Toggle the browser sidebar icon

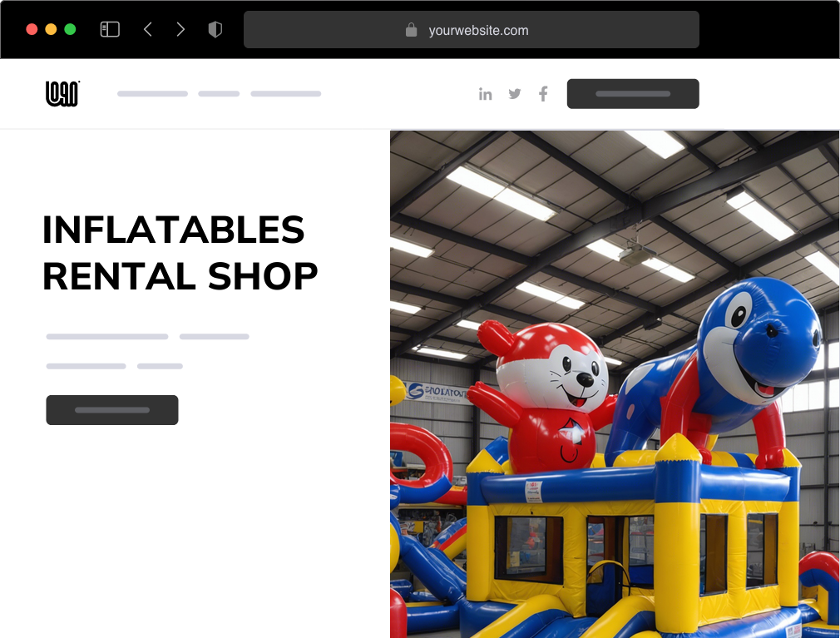[x=110, y=29]
